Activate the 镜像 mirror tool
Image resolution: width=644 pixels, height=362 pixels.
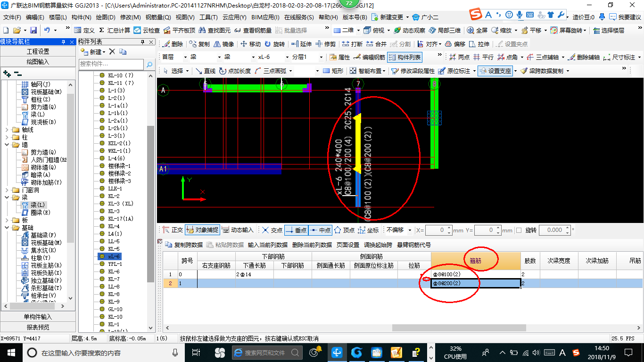223,44
